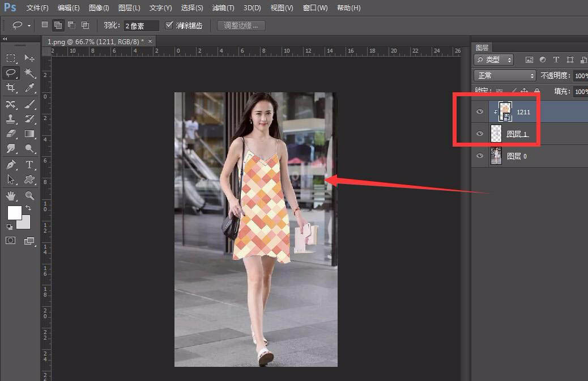Select the Custom Shape tool
This screenshot has height=381, width=588.
pyautogui.click(x=29, y=179)
